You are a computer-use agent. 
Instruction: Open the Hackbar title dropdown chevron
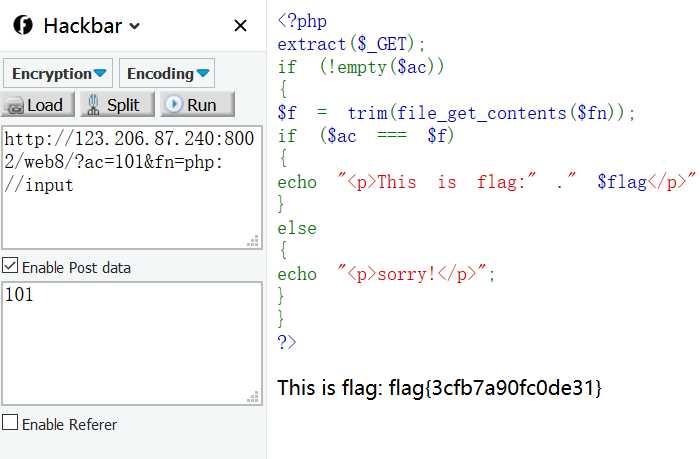[134, 26]
